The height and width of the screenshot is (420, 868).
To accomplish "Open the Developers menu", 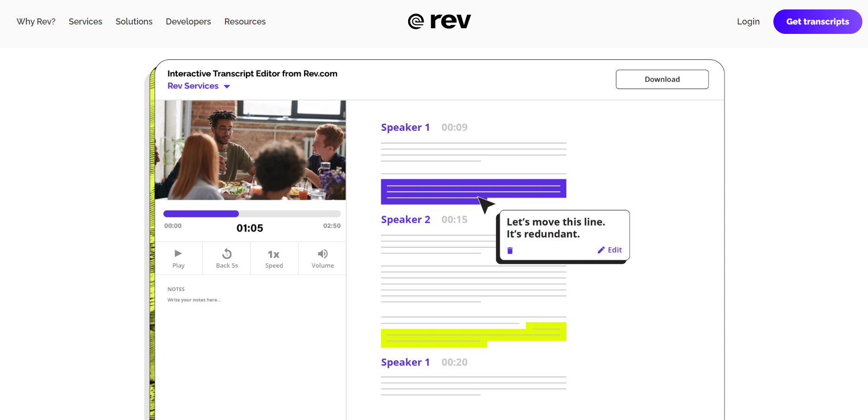I will 188,22.
